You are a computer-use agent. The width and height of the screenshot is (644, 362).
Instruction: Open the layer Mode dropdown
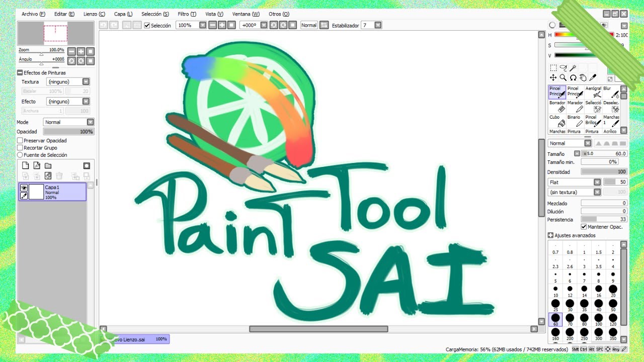coord(90,122)
